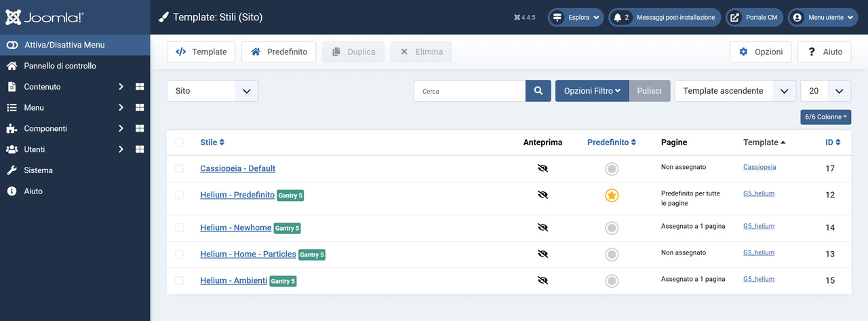Open the Menu utente dropdown
The height and width of the screenshot is (321, 868).
coord(823,18)
